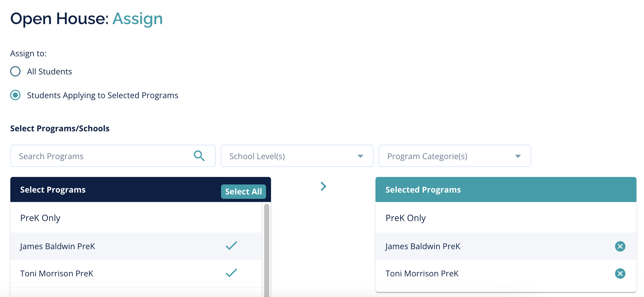644x297 pixels.
Task: Click the Select Programs list scrollbar
Action: [x=267, y=250]
